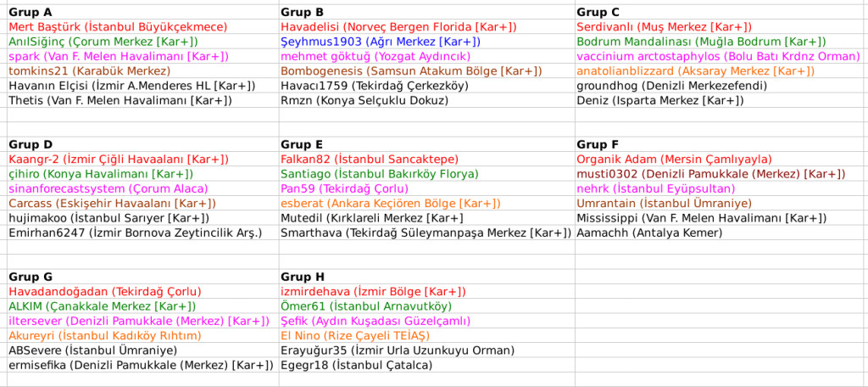Select the Havadandoğadan Tekirdağ Çorlu cell
Screen dimensions: 868x387
[x=105, y=291]
